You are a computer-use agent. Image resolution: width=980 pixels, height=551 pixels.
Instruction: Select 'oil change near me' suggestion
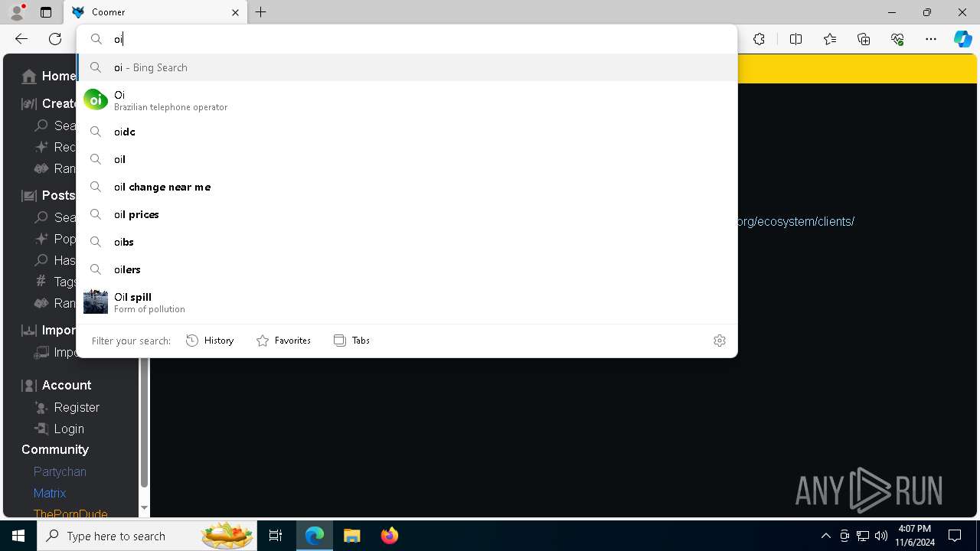407,187
